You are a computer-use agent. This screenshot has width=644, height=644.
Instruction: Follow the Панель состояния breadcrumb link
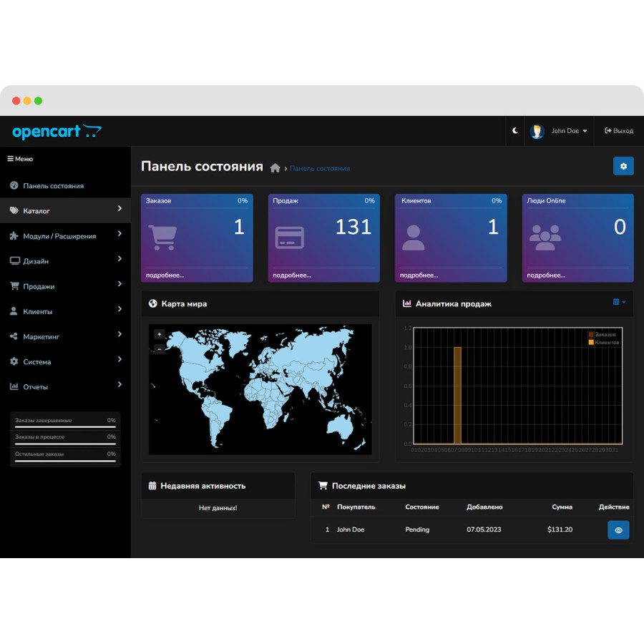coord(320,168)
